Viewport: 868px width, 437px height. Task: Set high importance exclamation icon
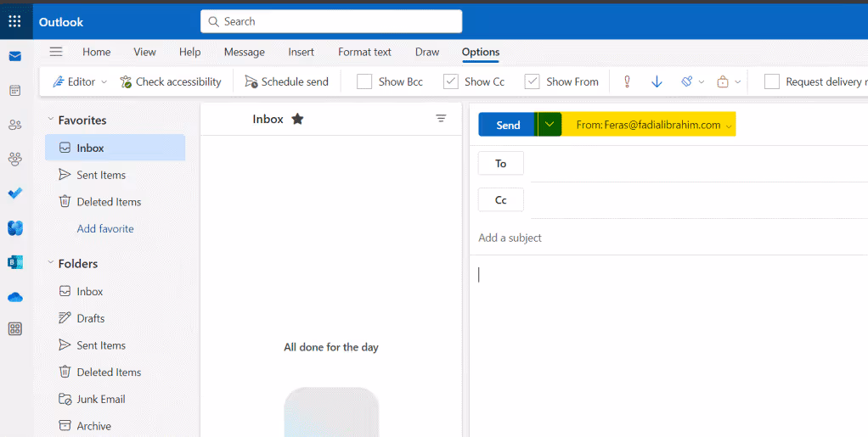coord(627,81)
